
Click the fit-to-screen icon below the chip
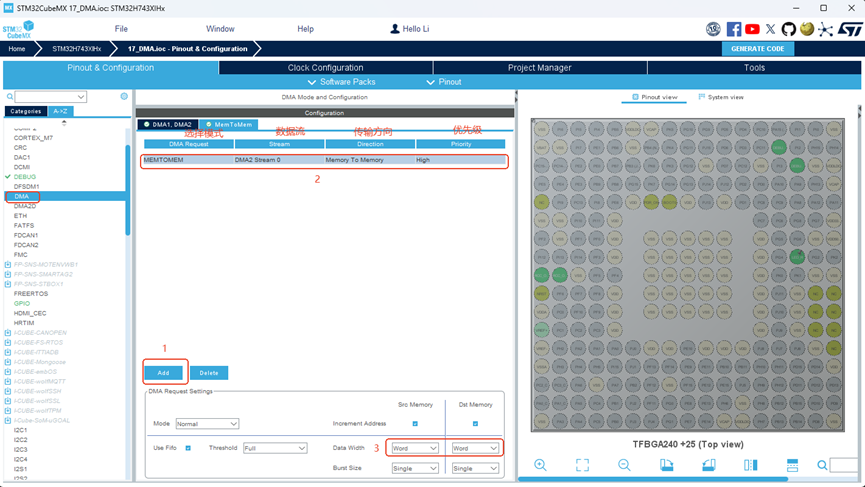pyautogui.click(x=582, y=465)
